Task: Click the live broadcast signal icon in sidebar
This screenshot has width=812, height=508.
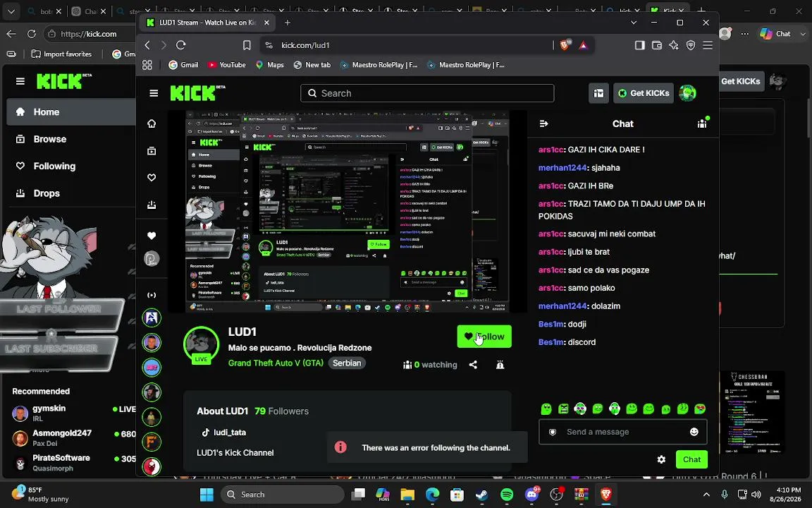Action: [x=152, y=296]
